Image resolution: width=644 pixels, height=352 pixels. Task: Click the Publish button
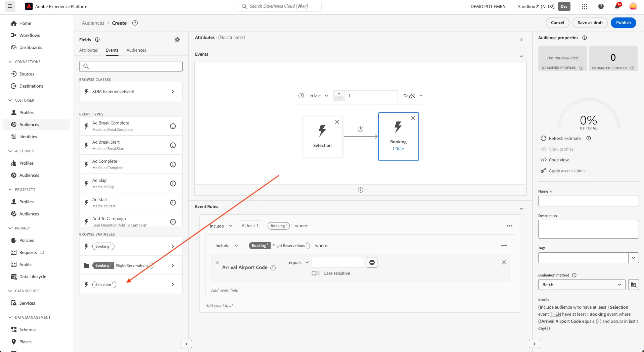623,23
